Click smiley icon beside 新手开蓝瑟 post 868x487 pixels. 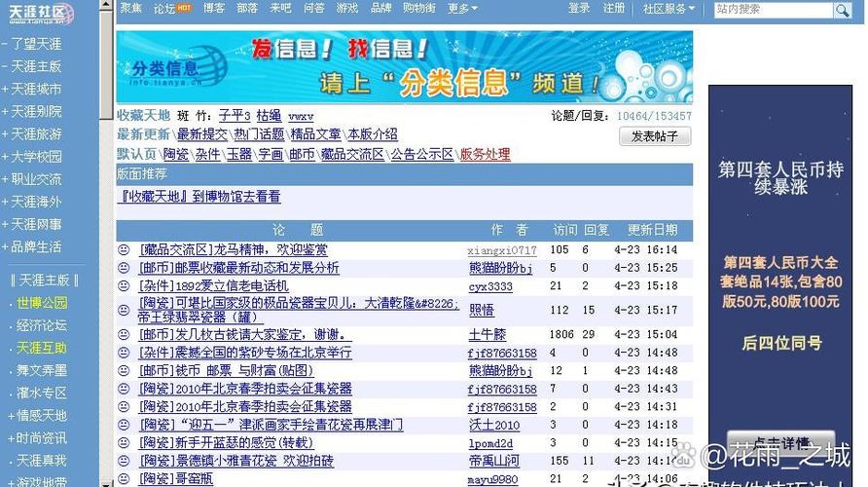tap(124, 442)
